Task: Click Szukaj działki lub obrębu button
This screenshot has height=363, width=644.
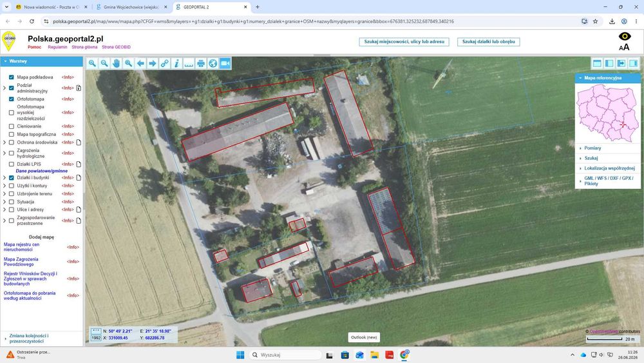Action: click(x=488, y=41)
